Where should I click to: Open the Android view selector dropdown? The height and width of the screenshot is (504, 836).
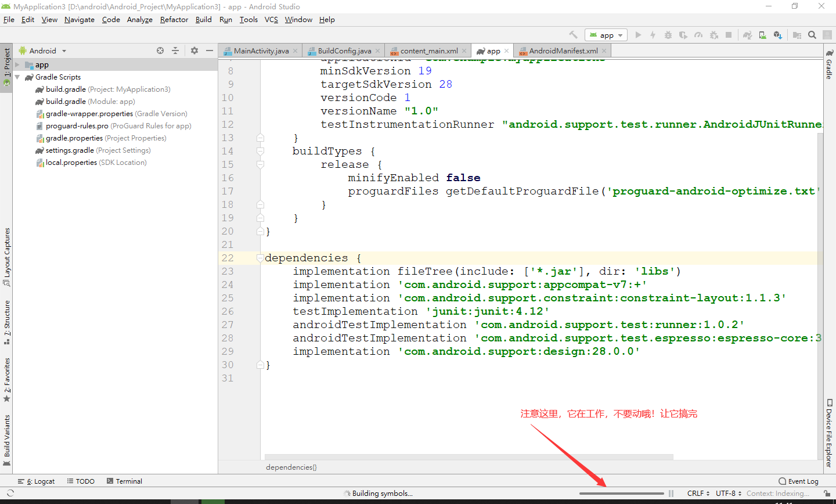point(43,51)
